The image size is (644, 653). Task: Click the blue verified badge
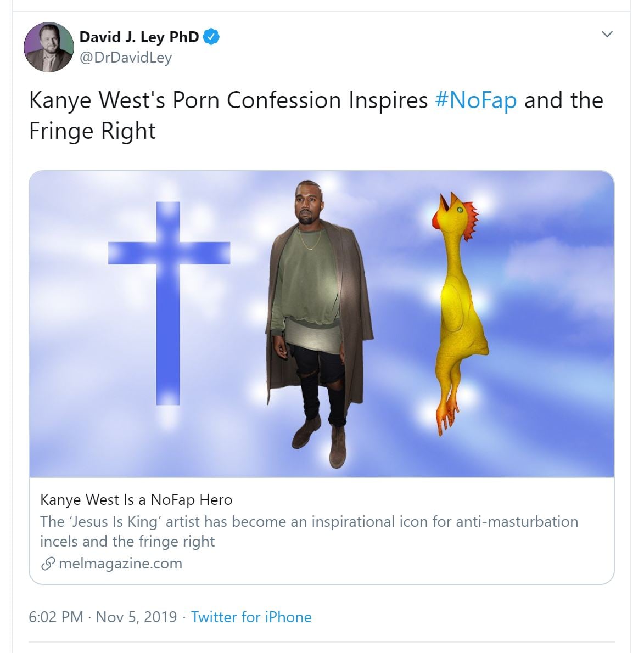tap(211, 37)
